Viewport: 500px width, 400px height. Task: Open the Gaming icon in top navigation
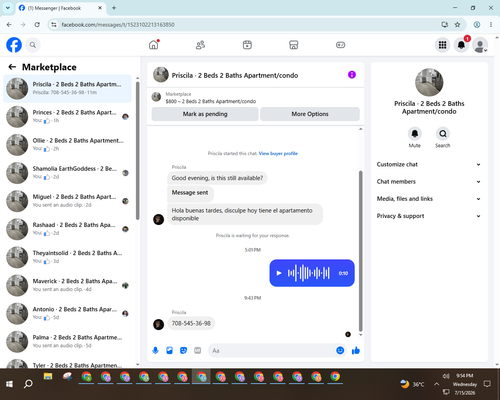click(x=340, y=45)
